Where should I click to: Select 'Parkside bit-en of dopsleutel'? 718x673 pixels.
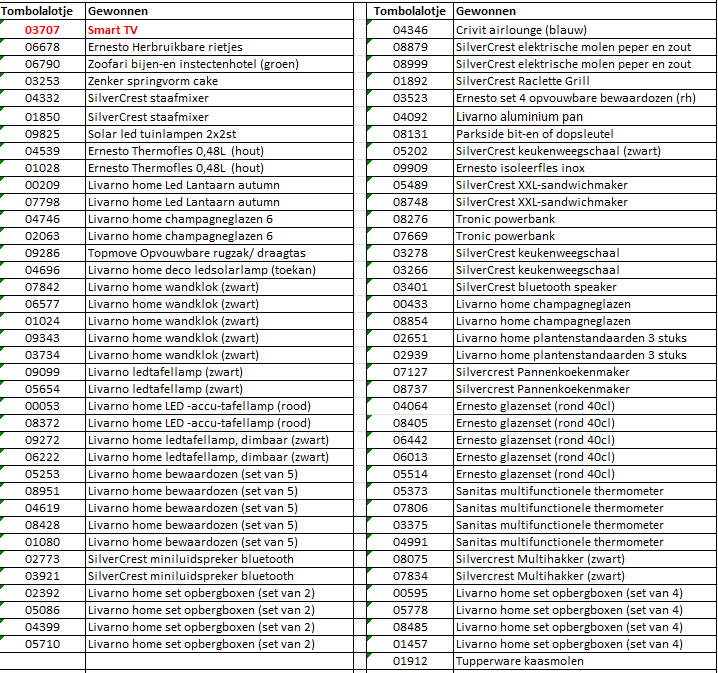(534, 134)
